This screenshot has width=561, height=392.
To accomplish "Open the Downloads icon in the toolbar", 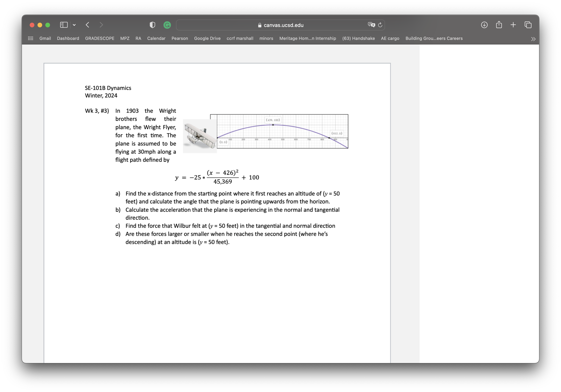I will coord(484,25).
